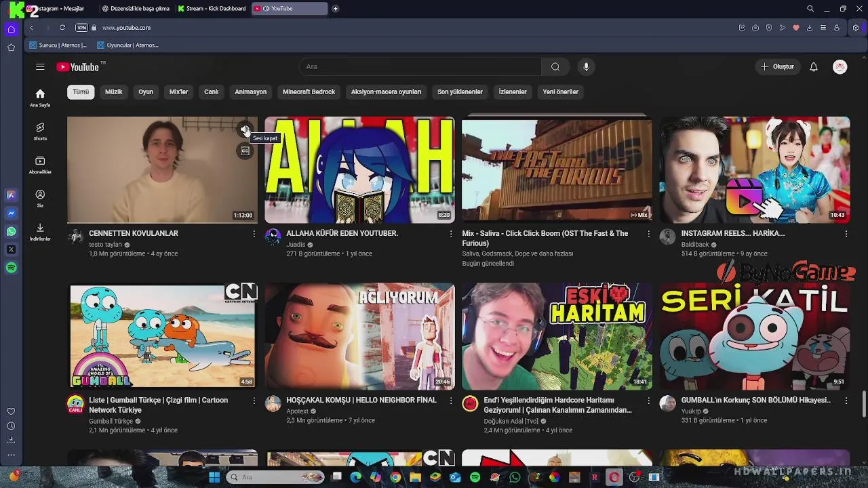Viewport: 868px width, 488px height.
Task: Search tabs with the magnifier in title bar
Action: click(x=810, y=9)
